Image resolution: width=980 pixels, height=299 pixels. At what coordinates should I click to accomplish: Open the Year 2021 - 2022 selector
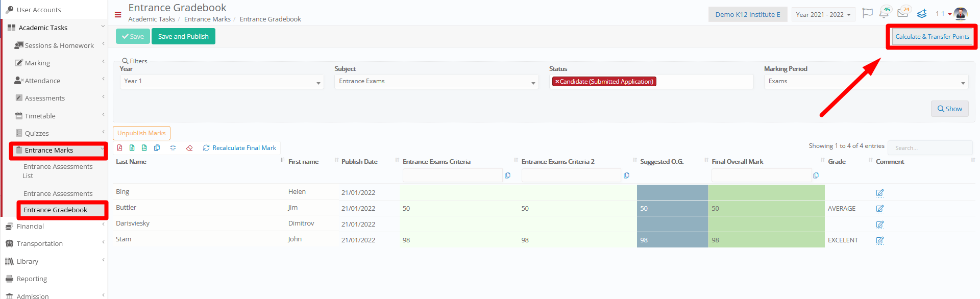coord(823,14)
